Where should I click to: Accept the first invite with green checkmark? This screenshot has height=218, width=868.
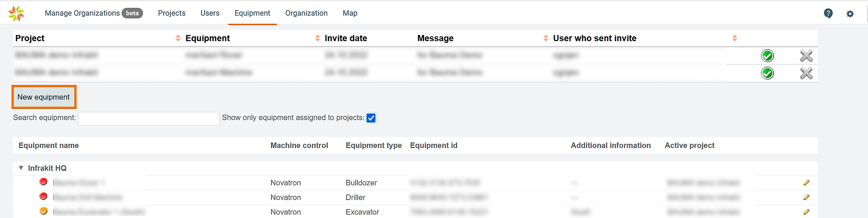[x=767, y=56]
